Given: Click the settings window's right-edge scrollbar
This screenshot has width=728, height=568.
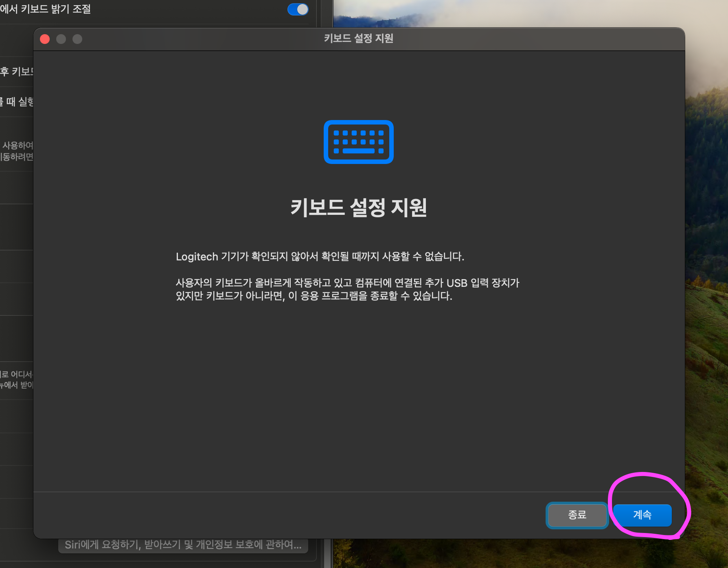Looking at the screenshot, I should [327, 553].
